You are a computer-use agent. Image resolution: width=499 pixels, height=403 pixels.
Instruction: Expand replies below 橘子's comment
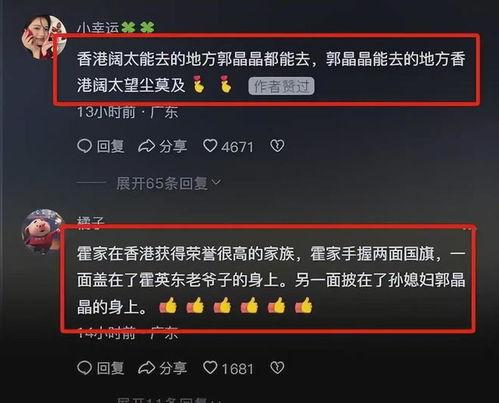tap(168, 400)
